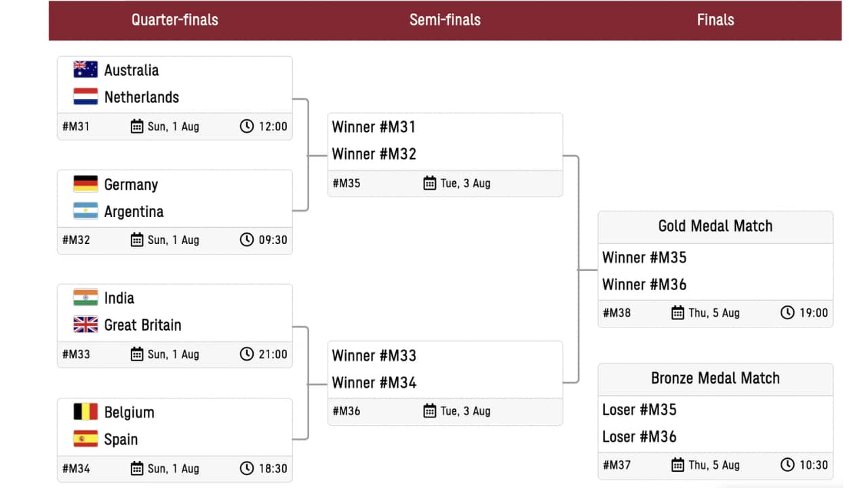868x488 pixels.
Task: Click the India flag icon
Action: pos(85,298)
